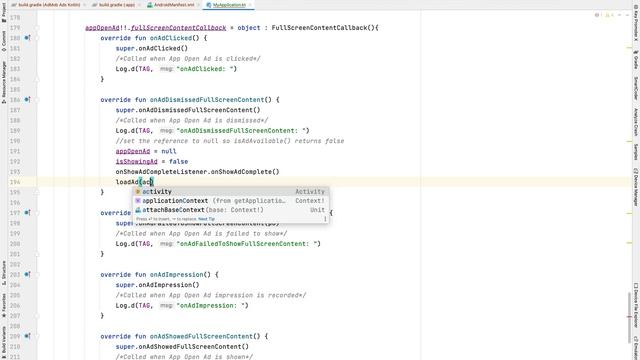640x360 pixels.
Task: Open the build.gradle (AdMob Ads Kotlin) tab
Action: click(49, 5)
